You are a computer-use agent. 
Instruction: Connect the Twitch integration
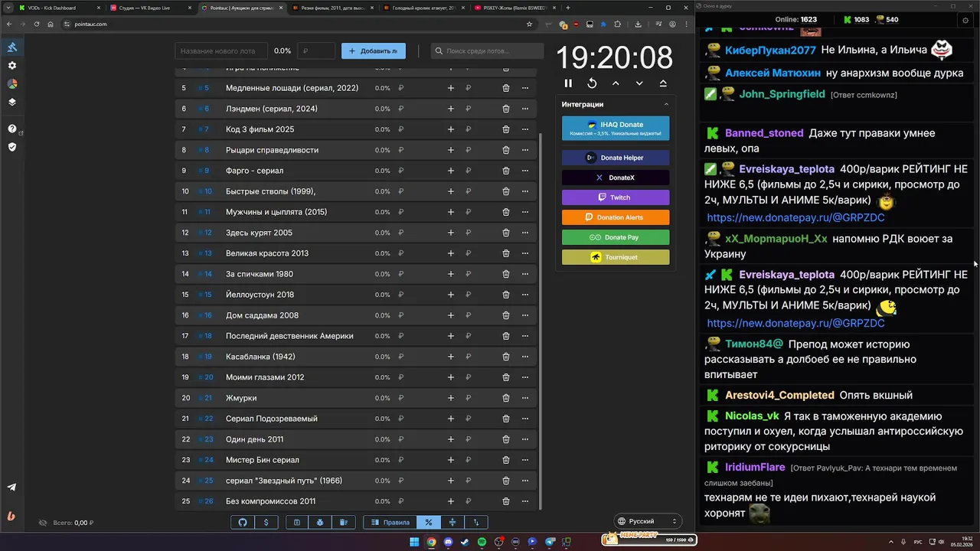(616, 197)
